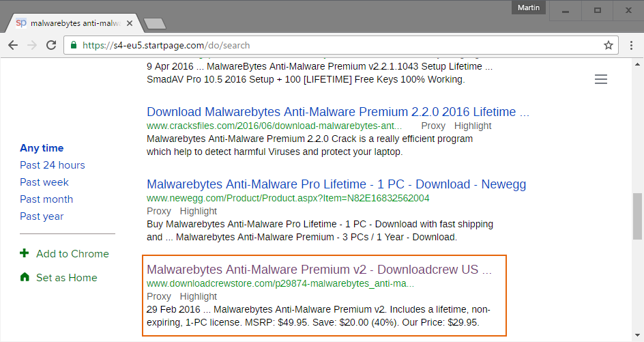The height and width of the screenshot is (342, 644).
Task: Open Download Malwarebytes Premium 2.2.0 2016 Lifetime result
Action: click(338, 112)
